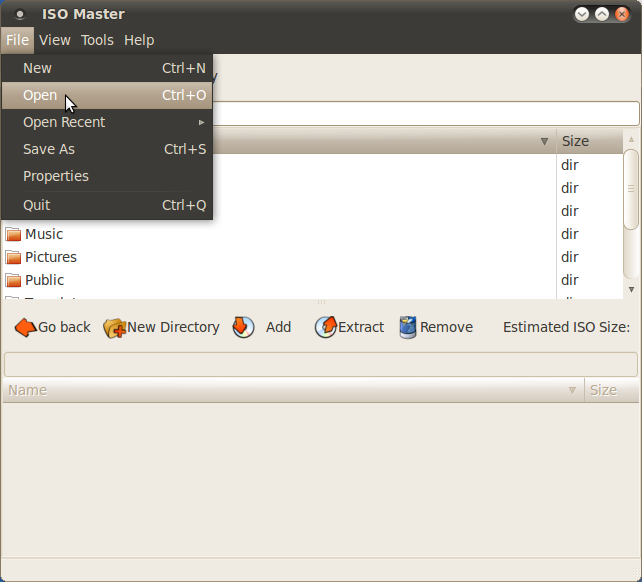
Task: Open the File menu
Action: 17,40
